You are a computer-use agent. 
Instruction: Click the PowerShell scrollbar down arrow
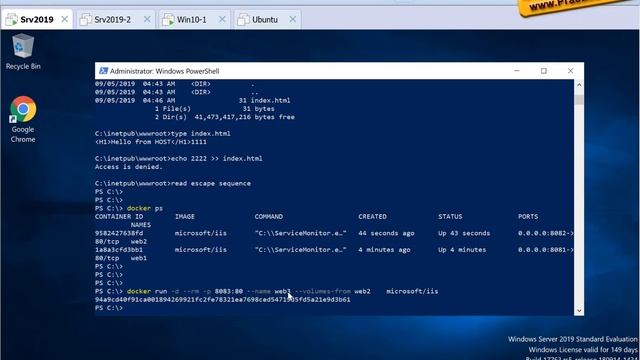[x=579, y=311]
